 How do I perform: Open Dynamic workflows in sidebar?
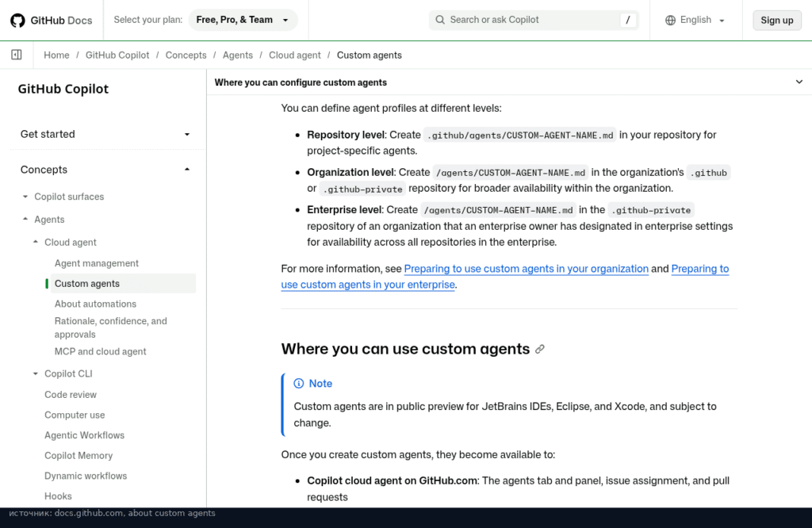(86, 476)
